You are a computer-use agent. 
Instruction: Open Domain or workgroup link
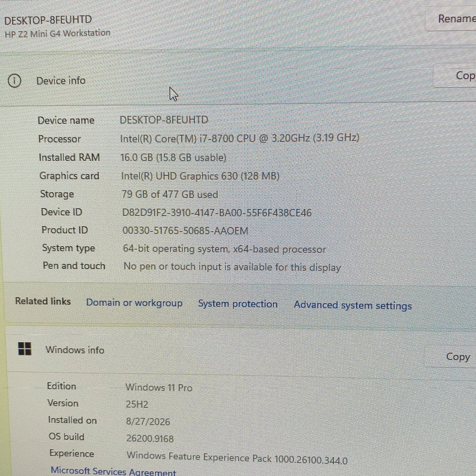pos(134,303)
